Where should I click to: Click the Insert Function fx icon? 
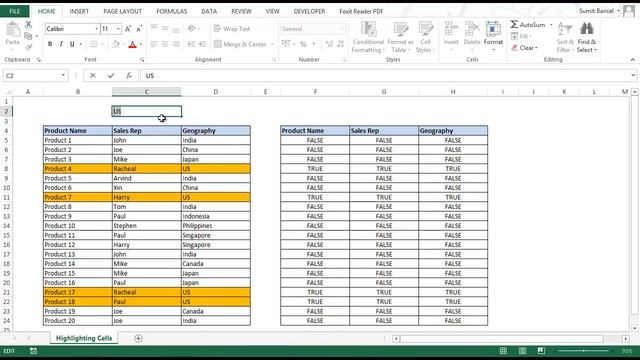(x=129, y=76)
